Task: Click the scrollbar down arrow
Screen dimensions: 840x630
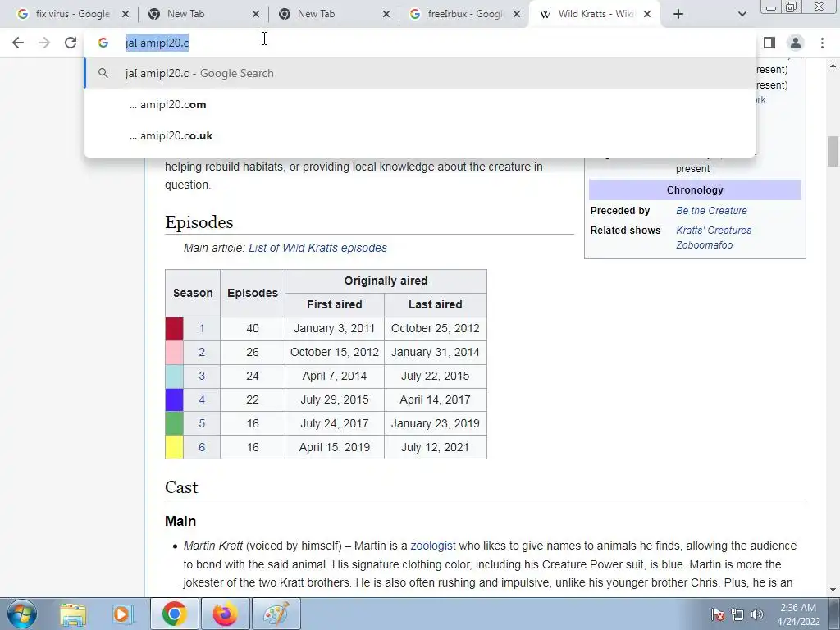Action: pyautogui.click(x=833, y=590)
